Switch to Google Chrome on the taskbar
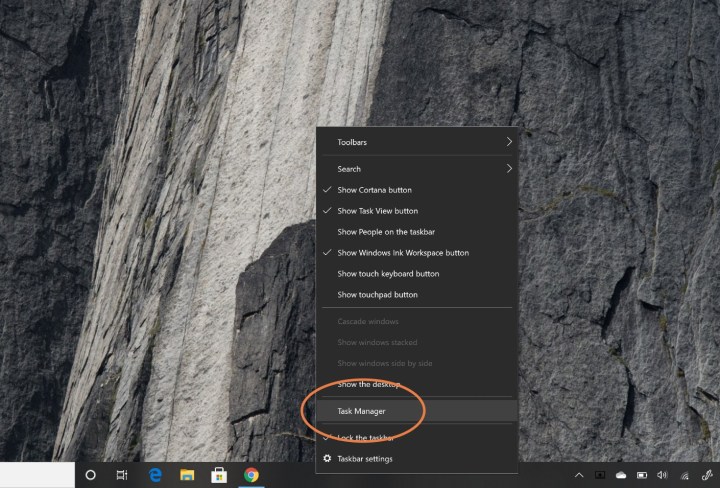The width and height of the screenshot is (720, 488). point(251,475)
